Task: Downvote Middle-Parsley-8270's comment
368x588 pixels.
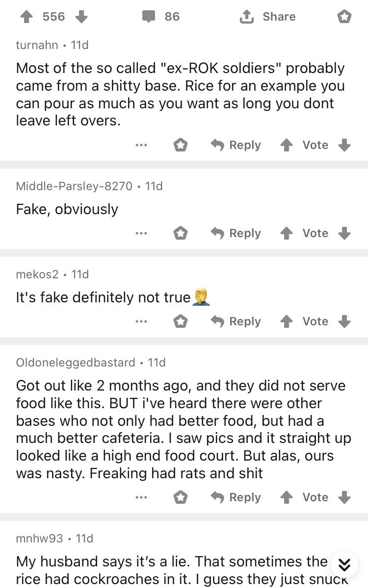Action: 345,233
